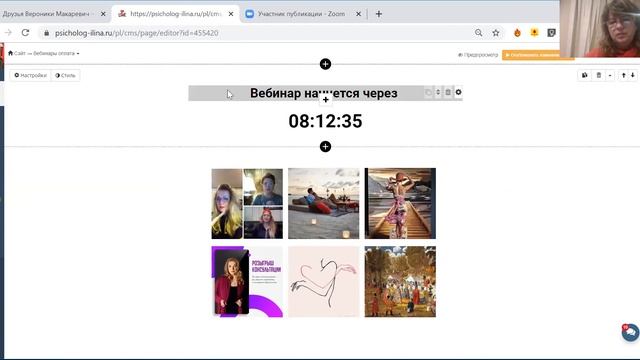The width and height of the screenshot is (640, 360).
Task: Copy the heading element with its copy icon
Action: pyautogui.click(x=428, y=93)
